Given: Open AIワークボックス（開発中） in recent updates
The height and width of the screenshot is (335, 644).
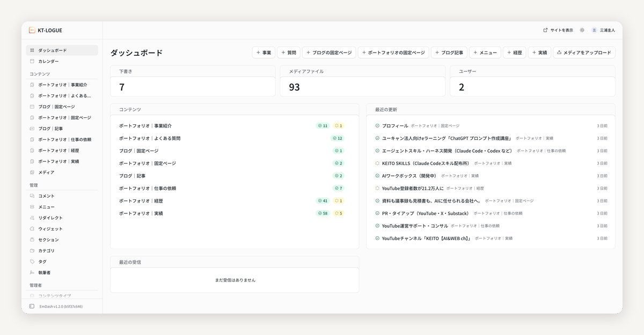Looking at the screenshot, I should pos(409,176).
